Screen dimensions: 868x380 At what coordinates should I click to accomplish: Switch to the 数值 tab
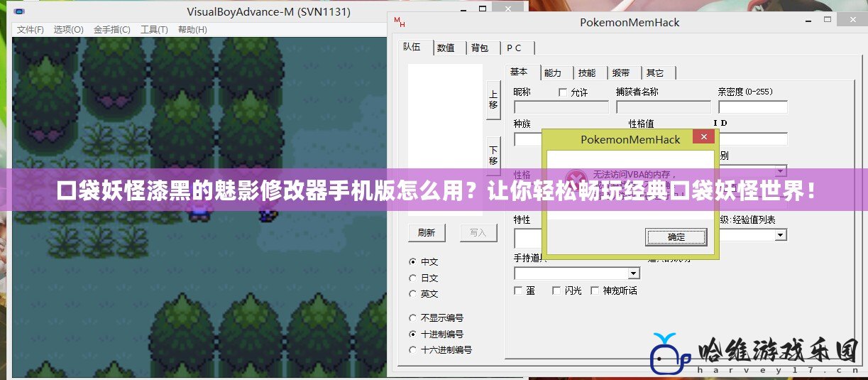(x=446, y=48)
